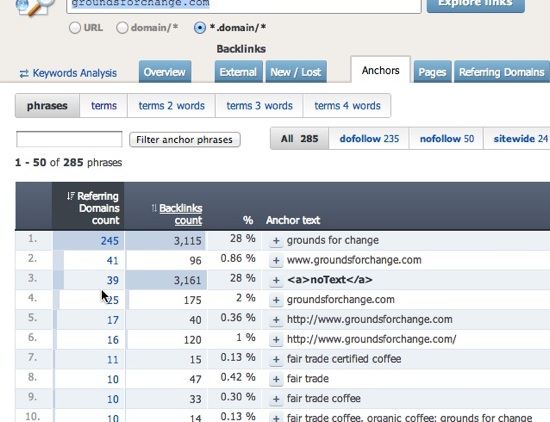Show All 285 anchor phrases
The image size is (550, 422).
300,139
